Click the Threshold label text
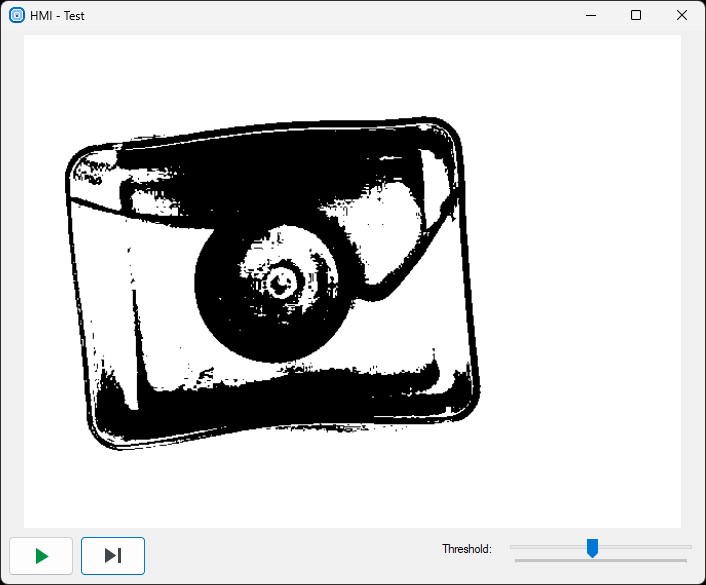 (466, 549)
